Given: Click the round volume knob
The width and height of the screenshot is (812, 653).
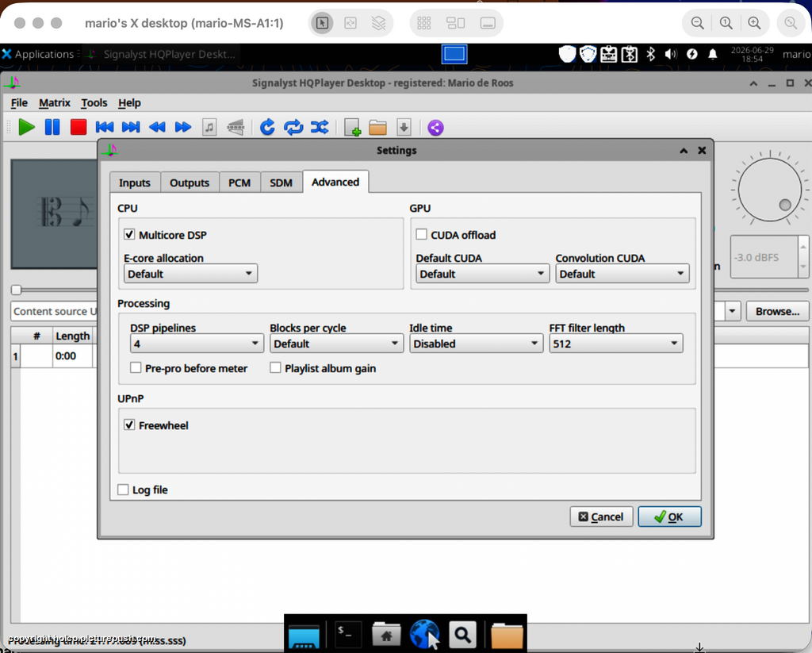Looking at the screenshot, I should click(769, 190).
